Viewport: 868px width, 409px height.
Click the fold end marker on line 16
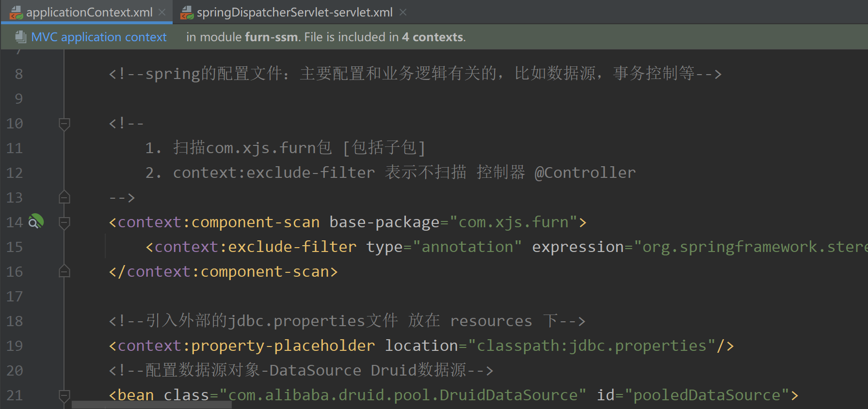point(64,272)
